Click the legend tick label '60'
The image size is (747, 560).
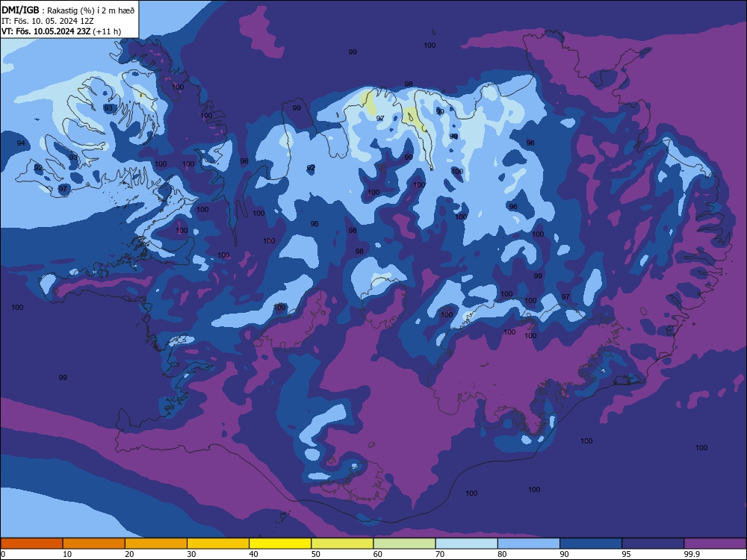(x=378, y=554)
